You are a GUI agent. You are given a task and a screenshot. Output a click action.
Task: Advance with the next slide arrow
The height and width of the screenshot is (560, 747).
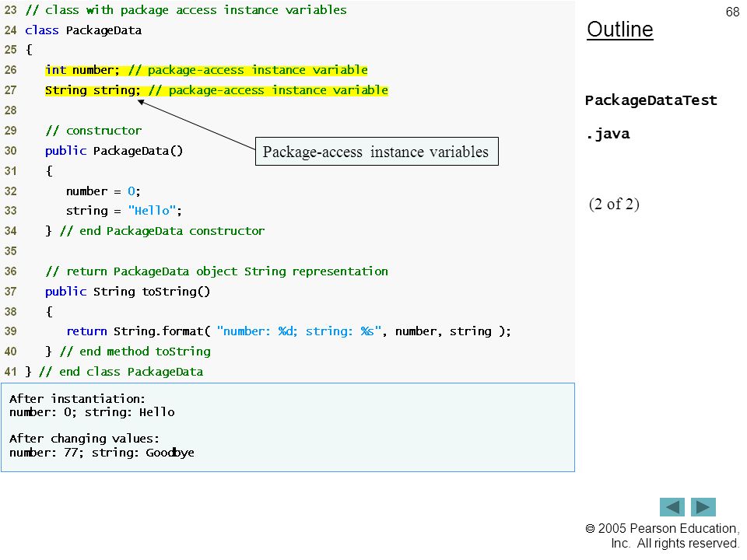point(703,506)
